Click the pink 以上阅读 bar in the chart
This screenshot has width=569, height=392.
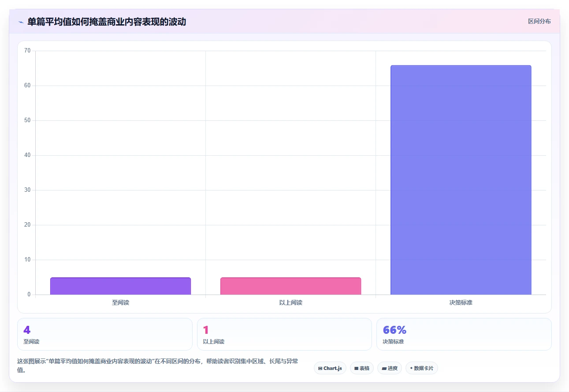tap(290, 286)
